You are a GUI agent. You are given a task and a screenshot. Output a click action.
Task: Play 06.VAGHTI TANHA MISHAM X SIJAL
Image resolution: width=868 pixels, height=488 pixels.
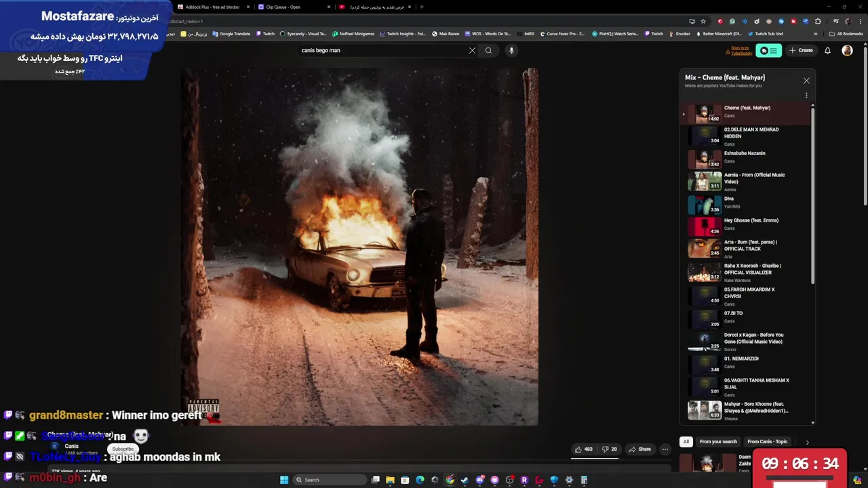746,387
